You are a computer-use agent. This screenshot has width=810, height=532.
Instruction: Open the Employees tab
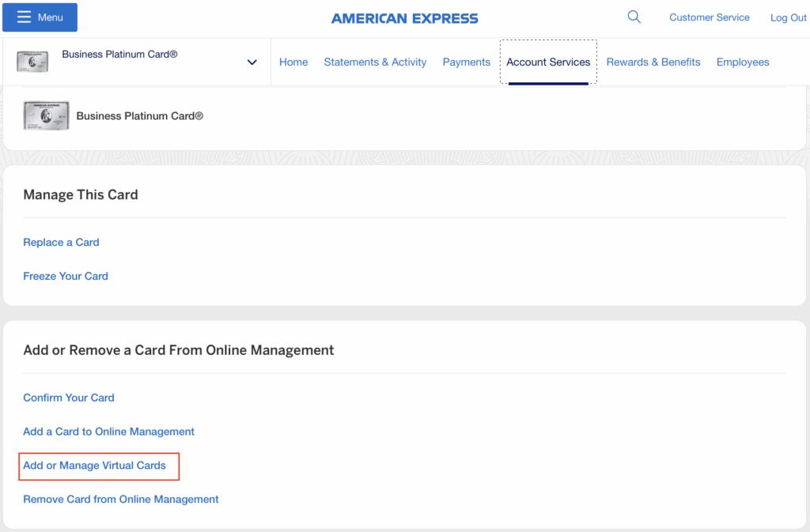point(742,62)
